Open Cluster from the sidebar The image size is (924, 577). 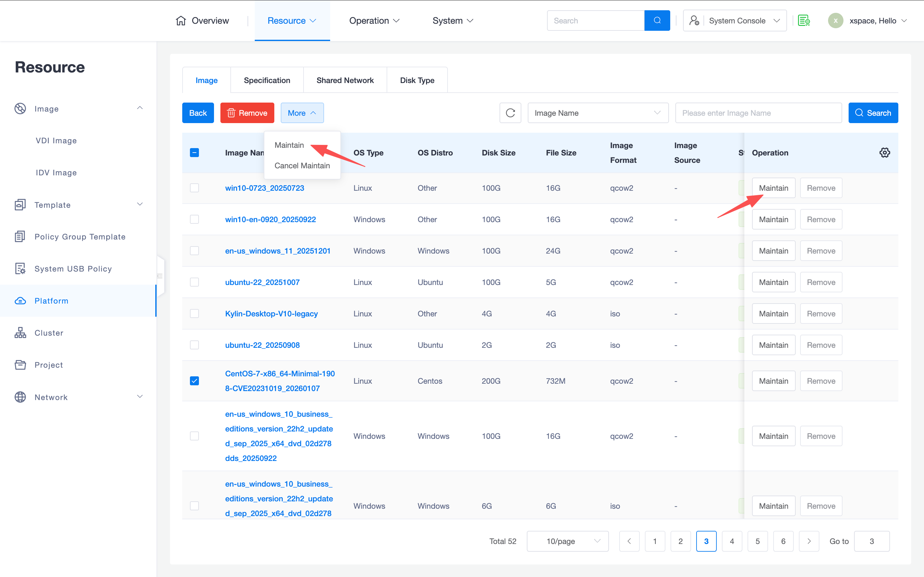pyautogui.click(x=49, y=333)
